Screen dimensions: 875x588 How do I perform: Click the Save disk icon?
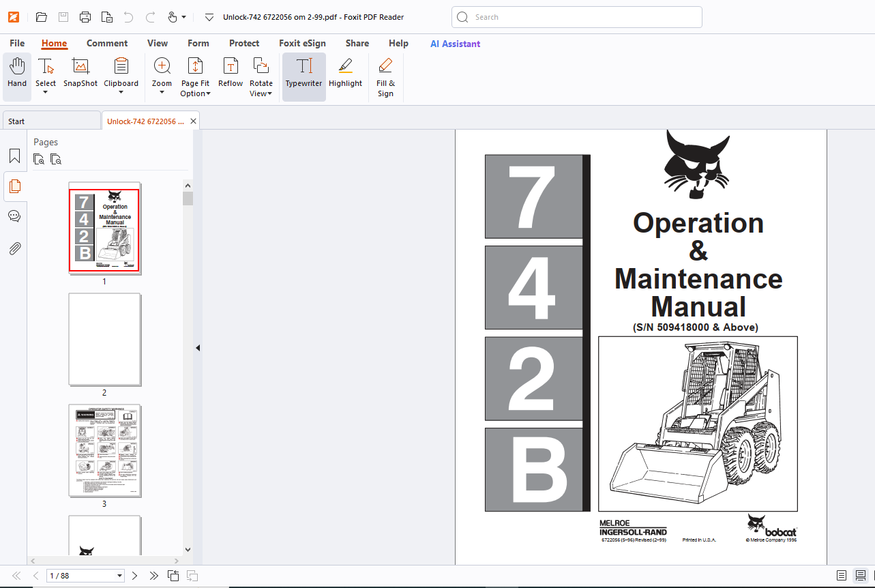point(63,17)
